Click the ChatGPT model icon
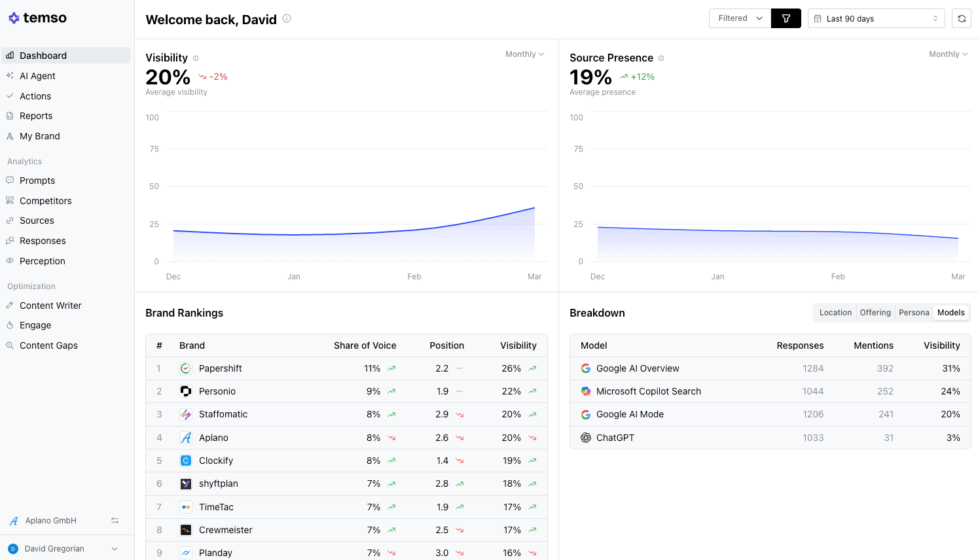This screenshot has height=560, width=978. 586,438
